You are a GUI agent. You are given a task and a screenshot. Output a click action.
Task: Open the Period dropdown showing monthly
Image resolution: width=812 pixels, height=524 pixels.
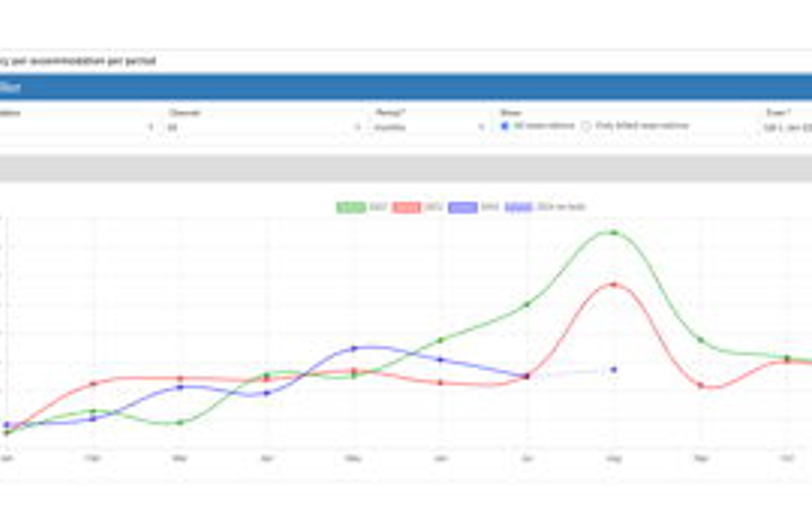coord(430,127)
